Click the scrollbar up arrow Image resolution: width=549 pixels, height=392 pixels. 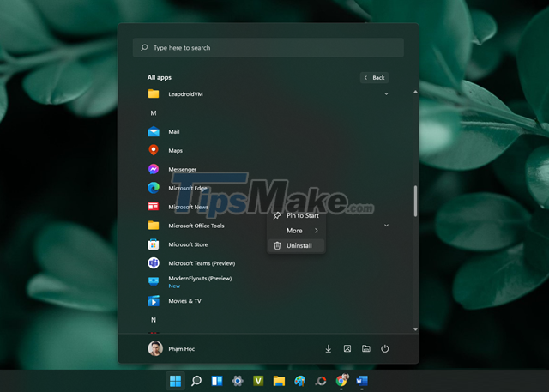click(x=415, y=92)
